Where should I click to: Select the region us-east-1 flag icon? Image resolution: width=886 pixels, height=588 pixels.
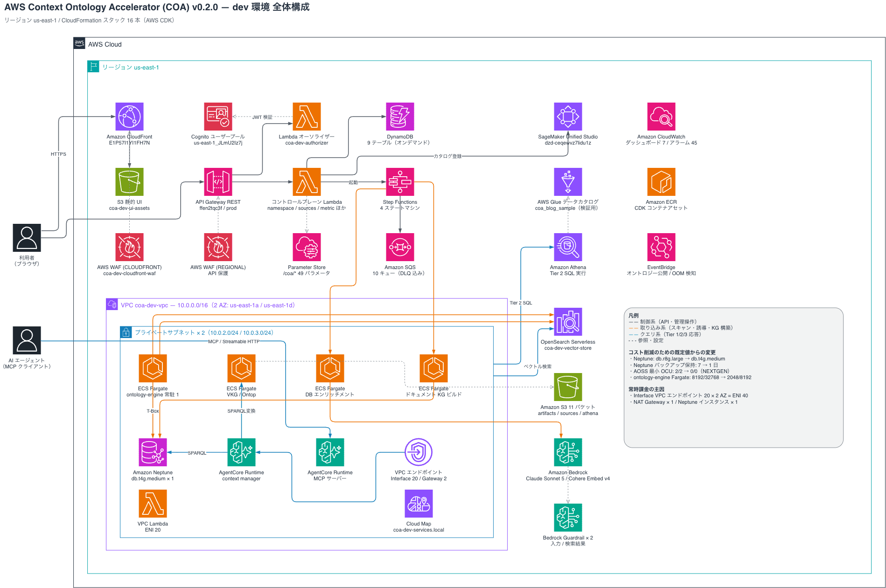click(x=93, y=67)
